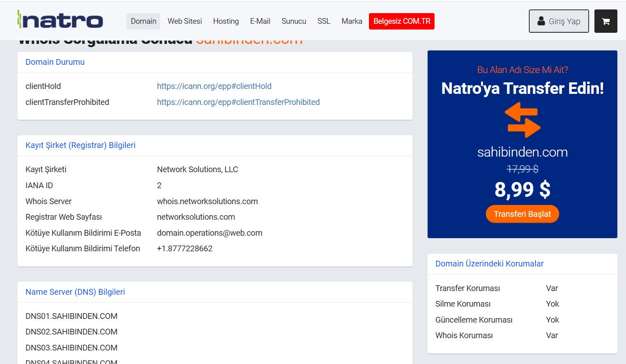Click the DNS01.SAHIBINDEN.COM name server
This screenshot has width=626, height=364.
coord(71,316)
